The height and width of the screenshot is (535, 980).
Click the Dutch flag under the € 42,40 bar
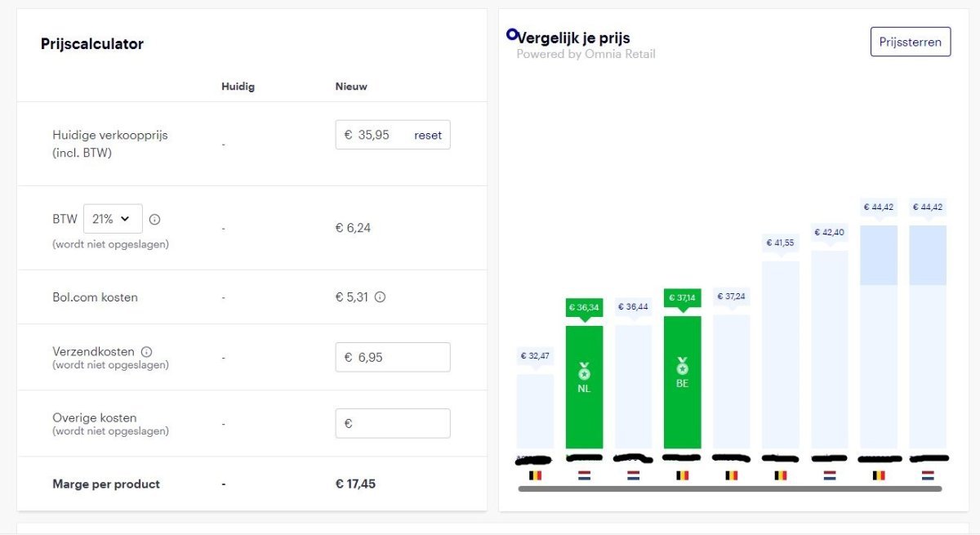[830, 475]
